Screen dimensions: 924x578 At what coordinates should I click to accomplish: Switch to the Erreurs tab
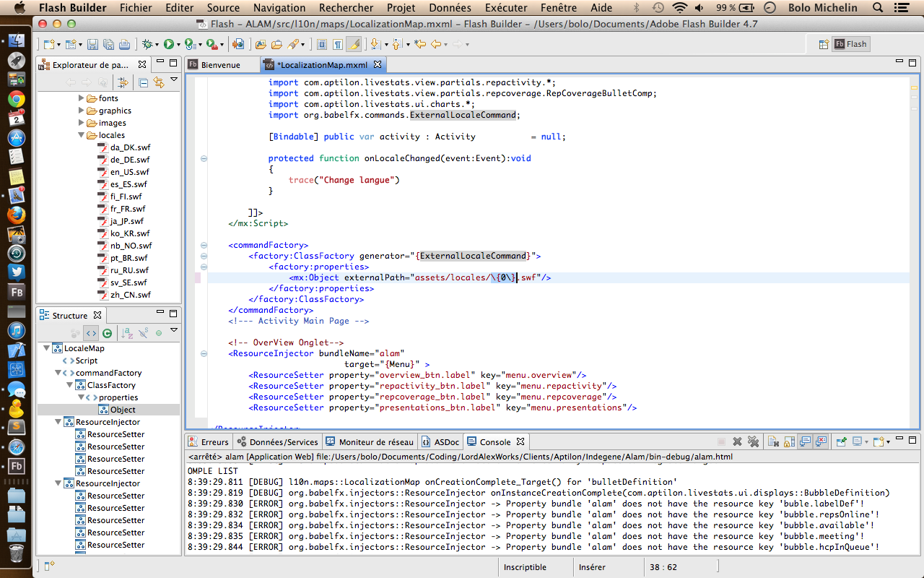[209, 442]
